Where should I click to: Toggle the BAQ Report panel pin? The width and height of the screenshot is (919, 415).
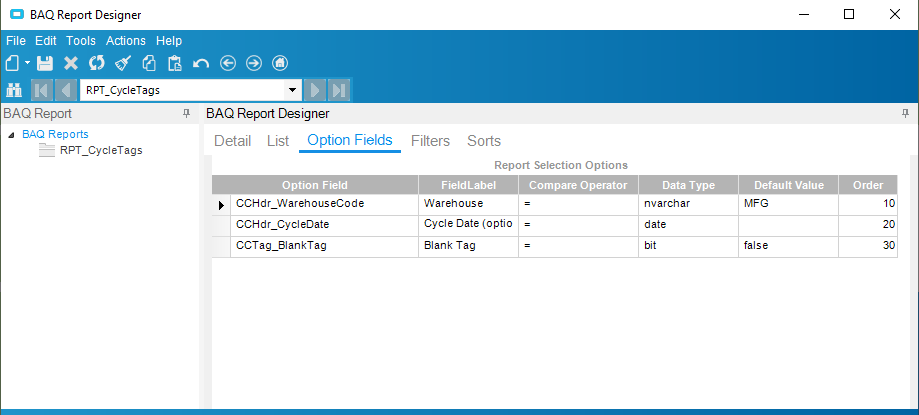click(x=187, y=113)
